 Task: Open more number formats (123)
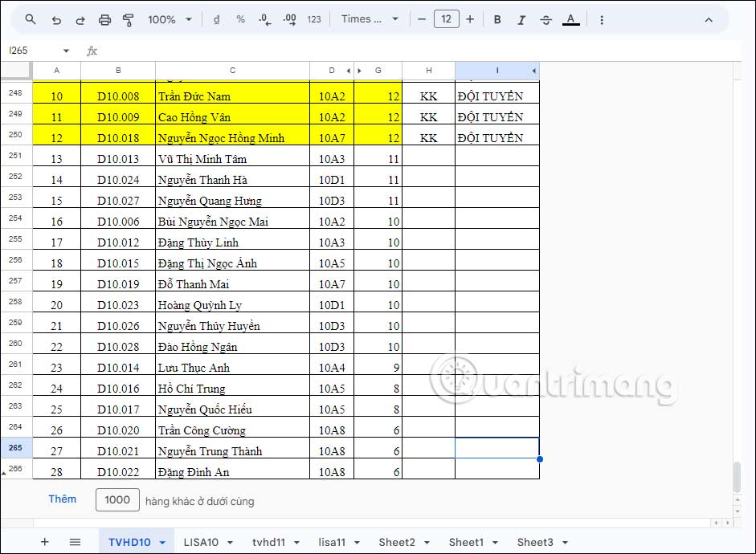(314, 20)
